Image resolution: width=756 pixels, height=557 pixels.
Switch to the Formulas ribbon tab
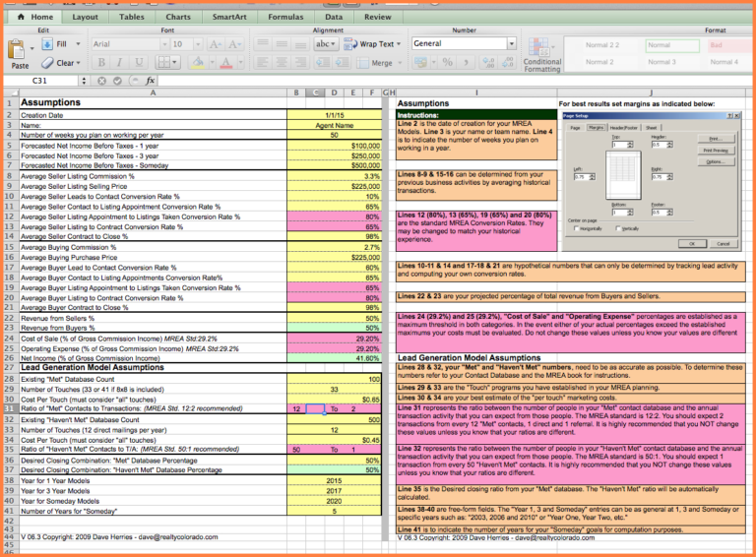(x=285, y=17)
